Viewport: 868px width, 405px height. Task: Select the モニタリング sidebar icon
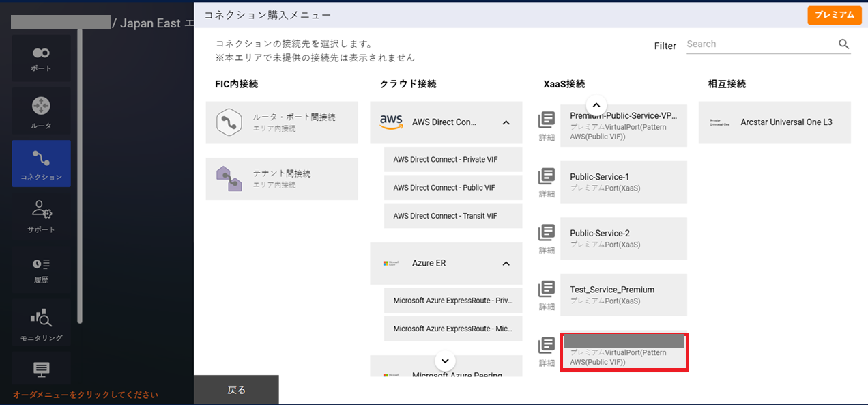(x=41, y=321)
